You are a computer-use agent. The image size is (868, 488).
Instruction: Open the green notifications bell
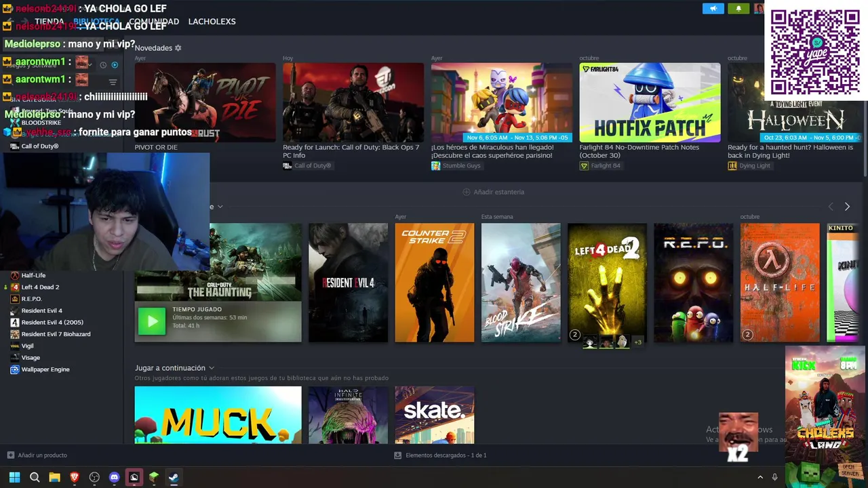738,9
